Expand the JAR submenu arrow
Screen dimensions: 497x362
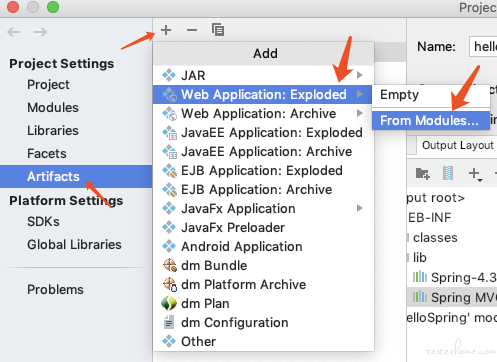click(x=360, y=75)
